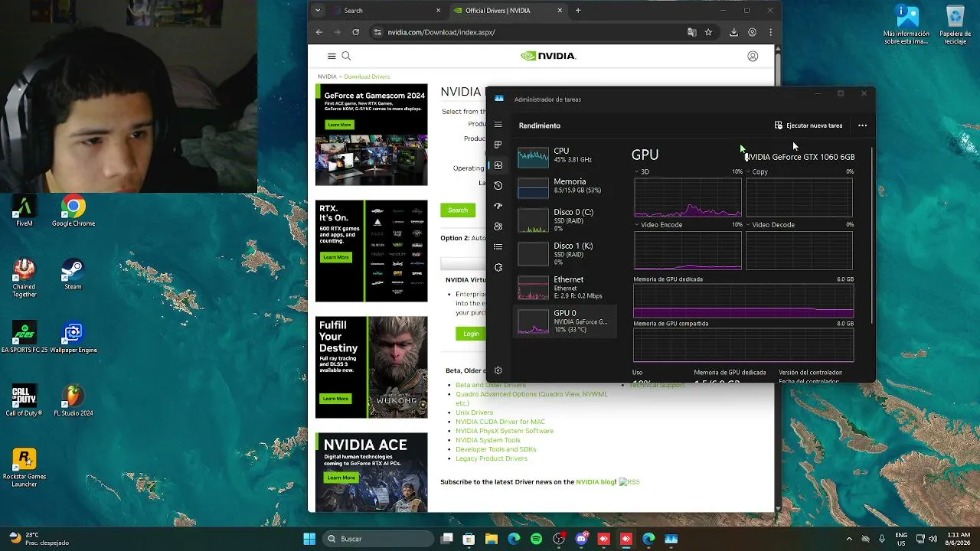Open Task Manager settings gear
This screenshot has width=980, height=551.
click(498, 370)
